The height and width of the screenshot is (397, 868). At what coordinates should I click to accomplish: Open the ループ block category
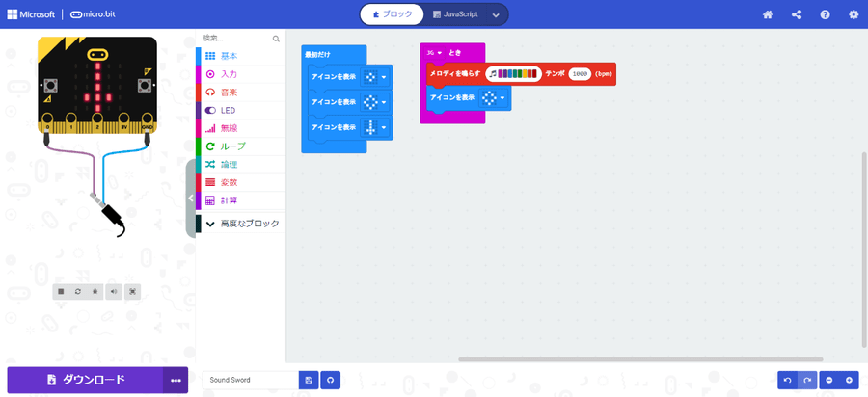pyautogui.click(x=241, y=146)
